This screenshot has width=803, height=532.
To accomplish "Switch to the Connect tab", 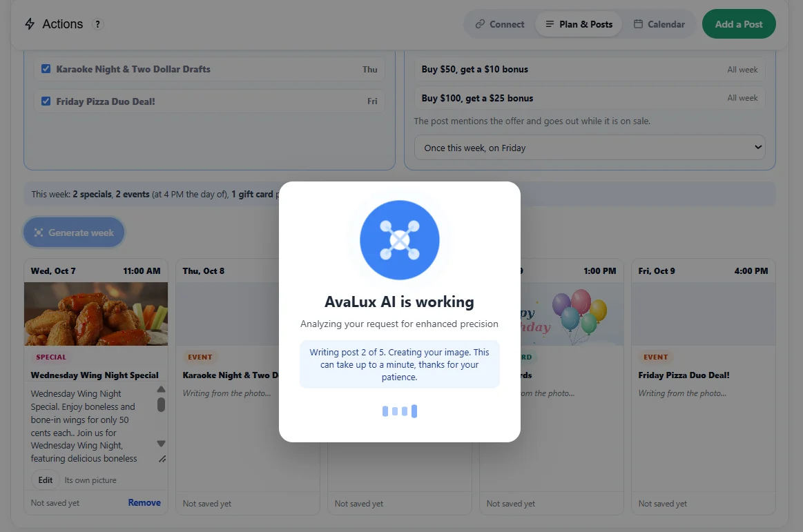I will coord(500,24).
